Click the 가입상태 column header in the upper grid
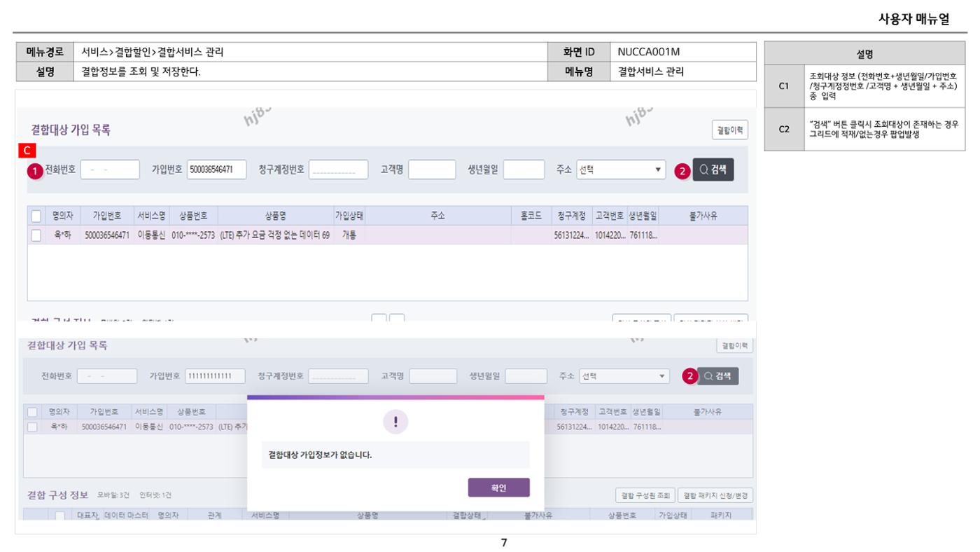The height and width of the screenshot is (552, 980). 349,216
